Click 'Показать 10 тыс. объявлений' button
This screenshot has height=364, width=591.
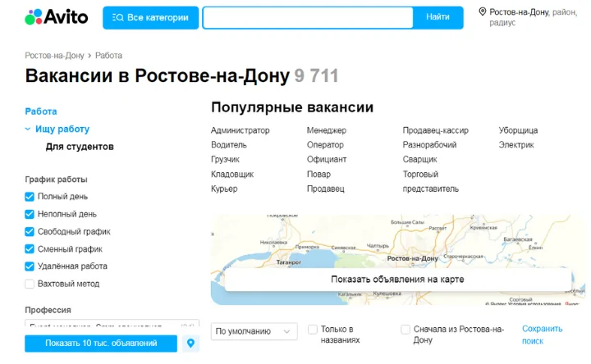(x=101, y=344)
